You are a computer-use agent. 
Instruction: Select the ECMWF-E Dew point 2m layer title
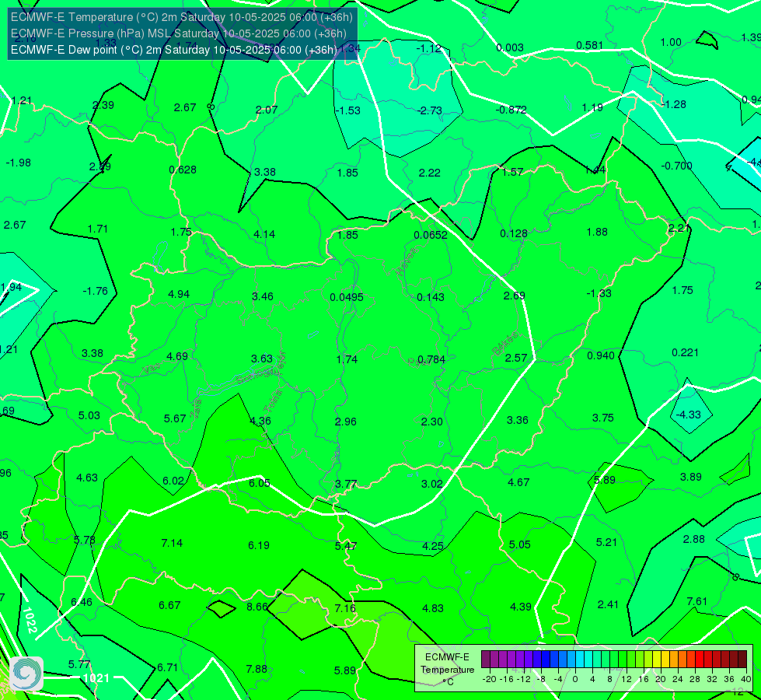click(174, 50)
